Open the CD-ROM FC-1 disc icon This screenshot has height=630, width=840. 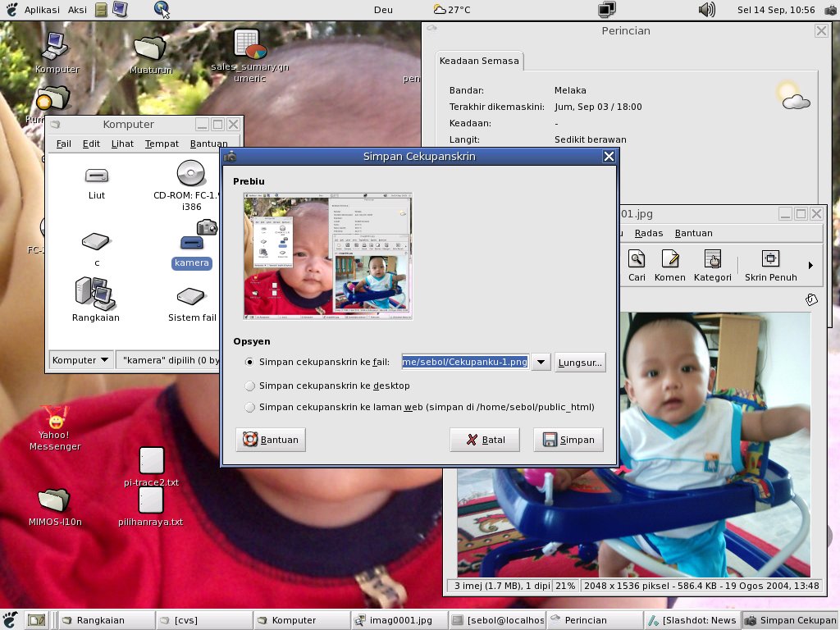(190, 174)
